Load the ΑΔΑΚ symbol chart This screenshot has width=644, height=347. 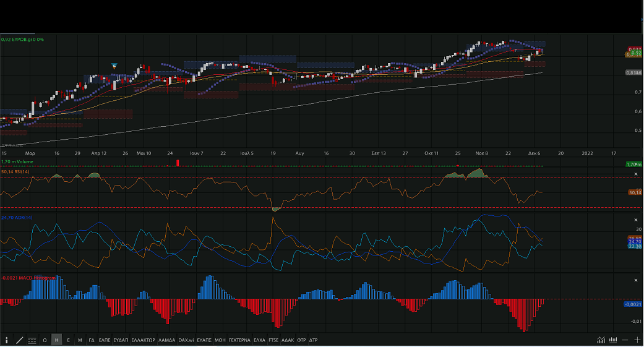click(288, 340)
